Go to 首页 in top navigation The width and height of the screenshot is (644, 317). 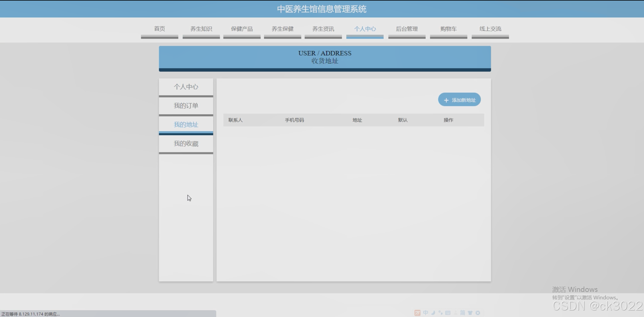(159, 29)
